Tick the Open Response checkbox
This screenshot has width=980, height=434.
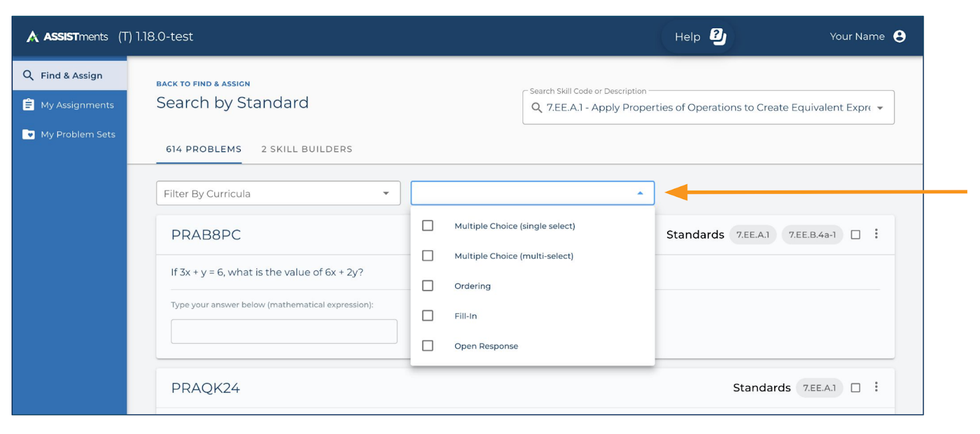[428, 346]
